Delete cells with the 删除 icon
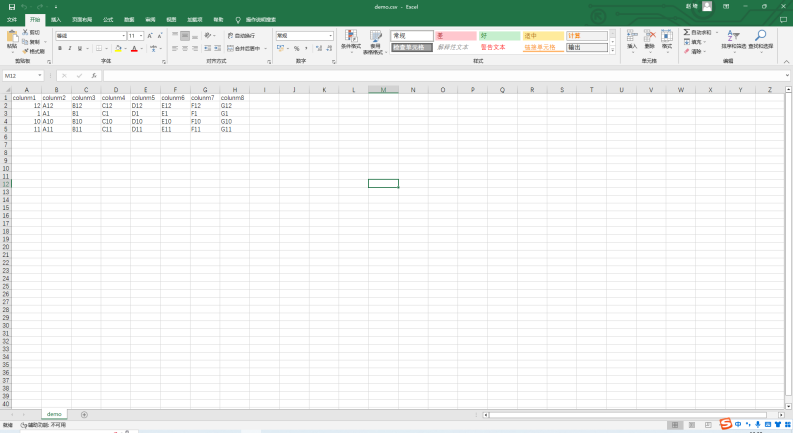This screenshot has width=793, height=433. [649, 39]
